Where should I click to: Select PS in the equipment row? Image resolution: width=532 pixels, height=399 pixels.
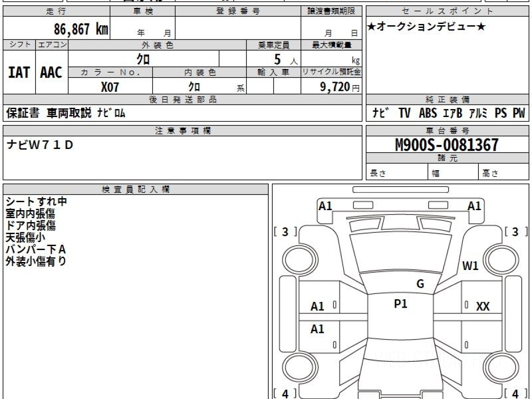tap(501, 113)
